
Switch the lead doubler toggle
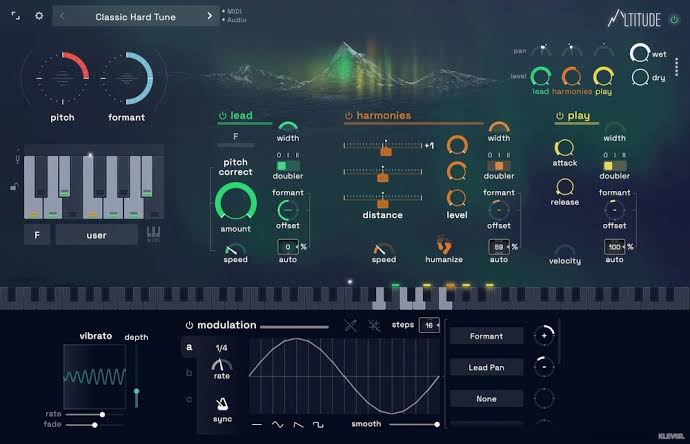coord(288,166)
